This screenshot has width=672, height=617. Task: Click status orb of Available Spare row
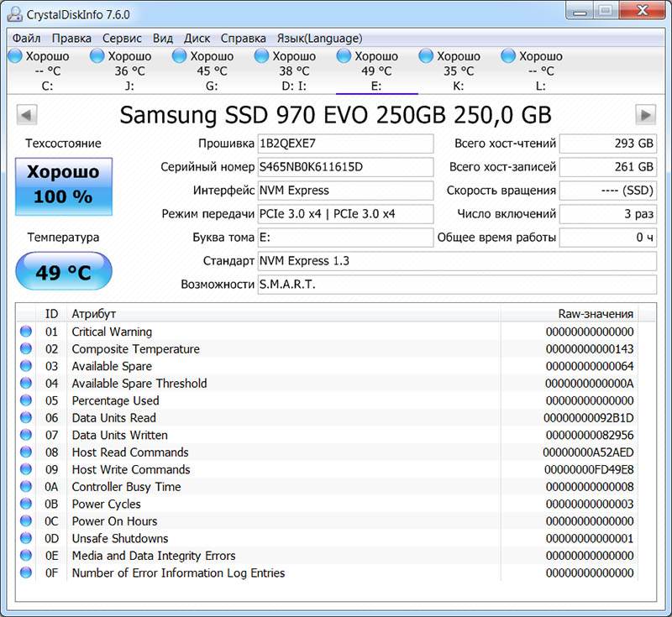tap(26, 366)
